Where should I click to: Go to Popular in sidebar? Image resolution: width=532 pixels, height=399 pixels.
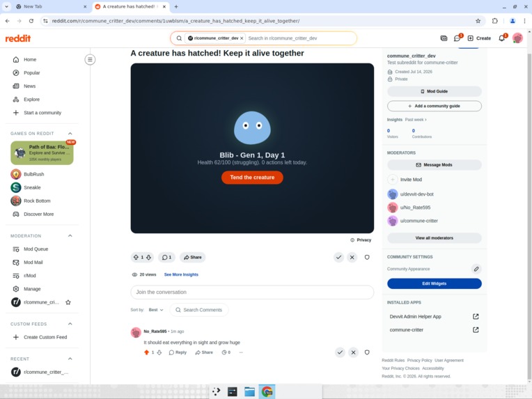(42, 72)
